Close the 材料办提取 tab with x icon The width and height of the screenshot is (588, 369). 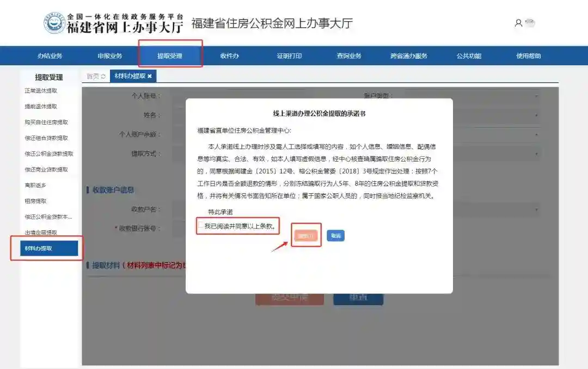point(150,76)
